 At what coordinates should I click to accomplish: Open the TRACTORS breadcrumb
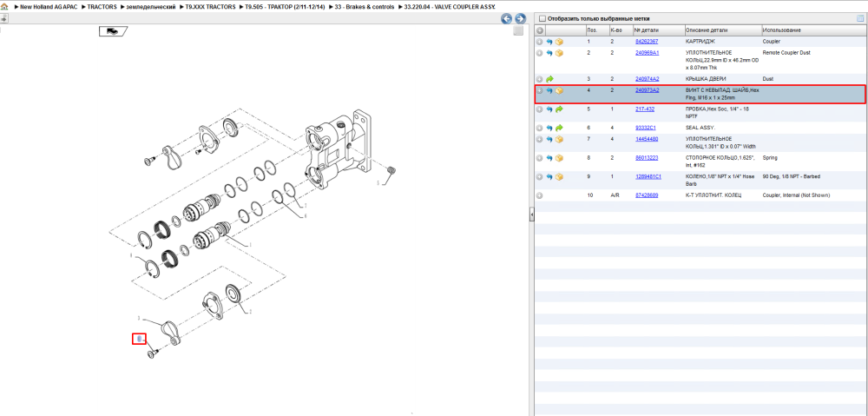click(102, 7)
